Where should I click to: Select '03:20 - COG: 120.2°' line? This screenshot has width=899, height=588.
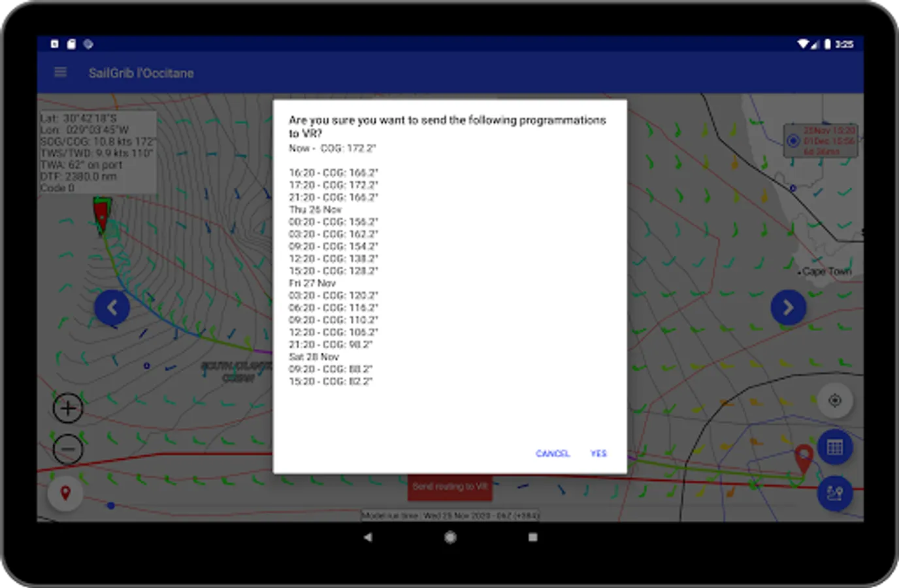click(333, 295)
